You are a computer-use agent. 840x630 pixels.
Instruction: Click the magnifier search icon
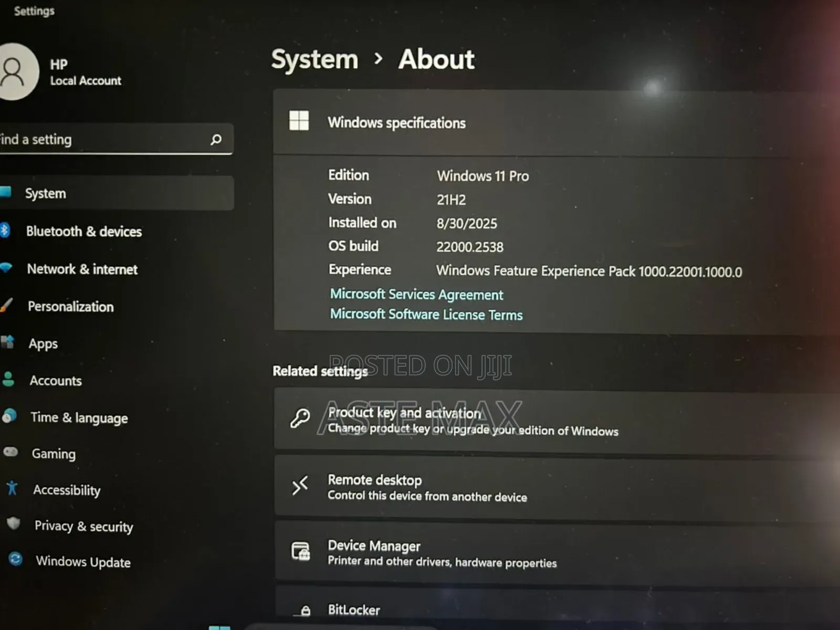coord(216,140)
